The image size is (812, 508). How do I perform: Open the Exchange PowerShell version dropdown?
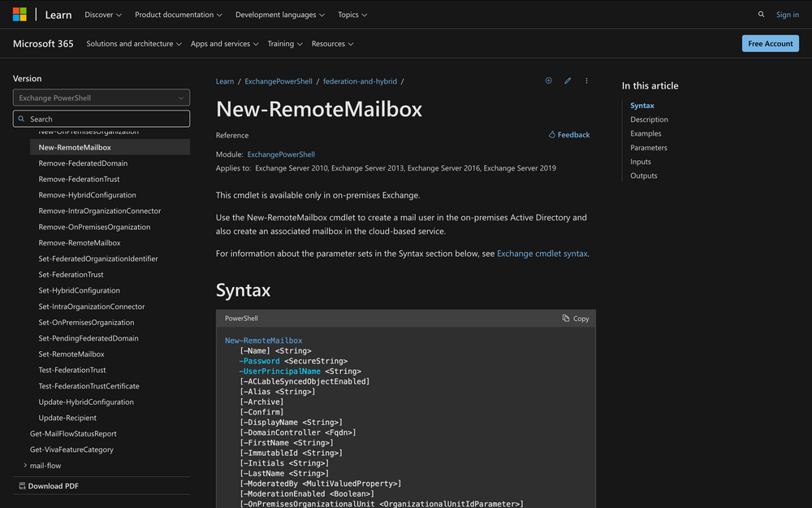(x=101, y=98)
